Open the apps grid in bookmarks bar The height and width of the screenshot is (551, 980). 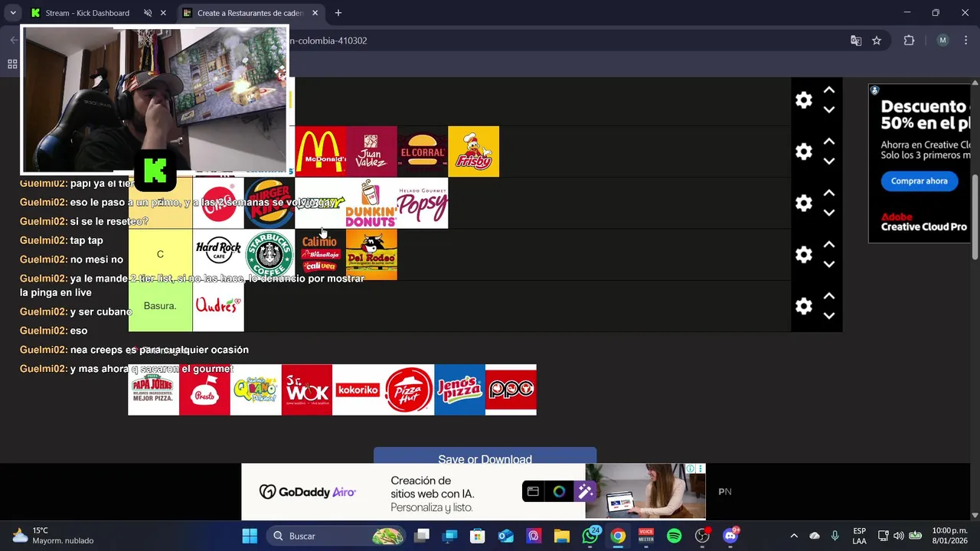point(12,64)
